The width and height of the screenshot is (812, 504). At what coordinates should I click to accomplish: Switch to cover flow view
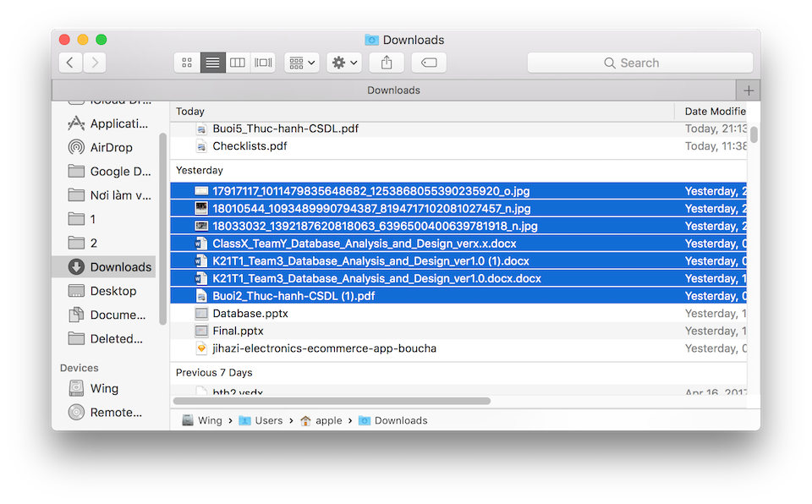point(262,62)
